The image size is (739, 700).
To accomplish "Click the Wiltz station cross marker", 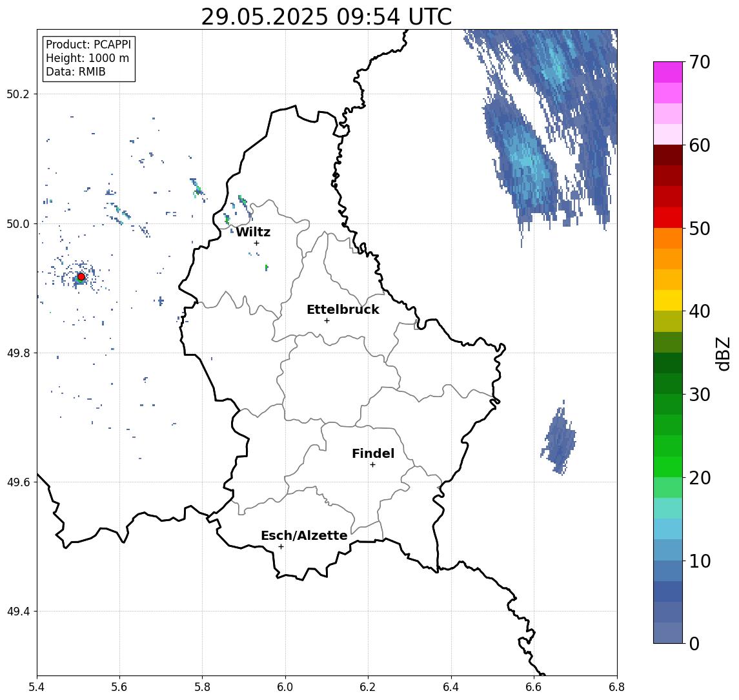I will [256, 243].
